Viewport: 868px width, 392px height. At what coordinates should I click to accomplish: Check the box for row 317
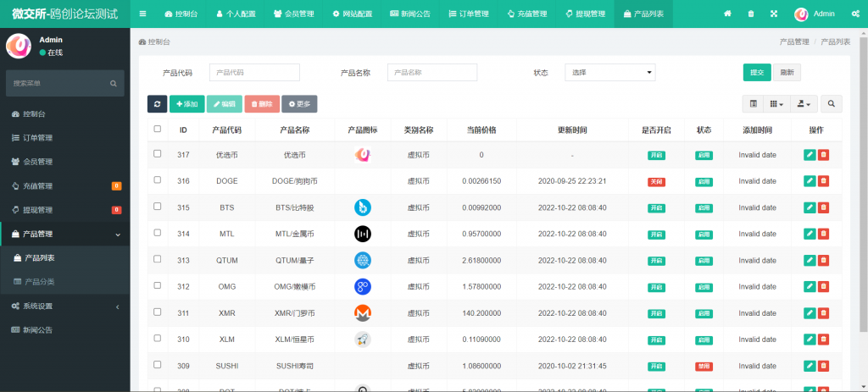pyautogui.click(x=157, y=154)
